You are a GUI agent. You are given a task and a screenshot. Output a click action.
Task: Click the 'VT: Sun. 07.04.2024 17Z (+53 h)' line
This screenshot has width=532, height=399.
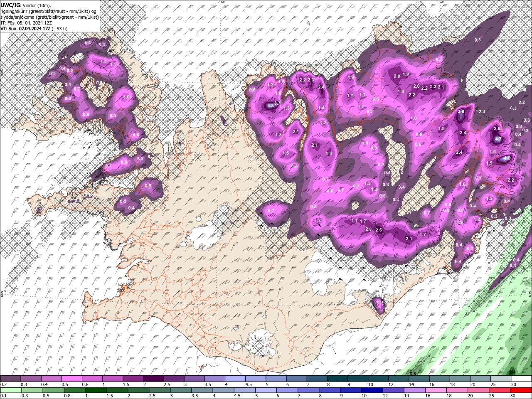(34, 29)
